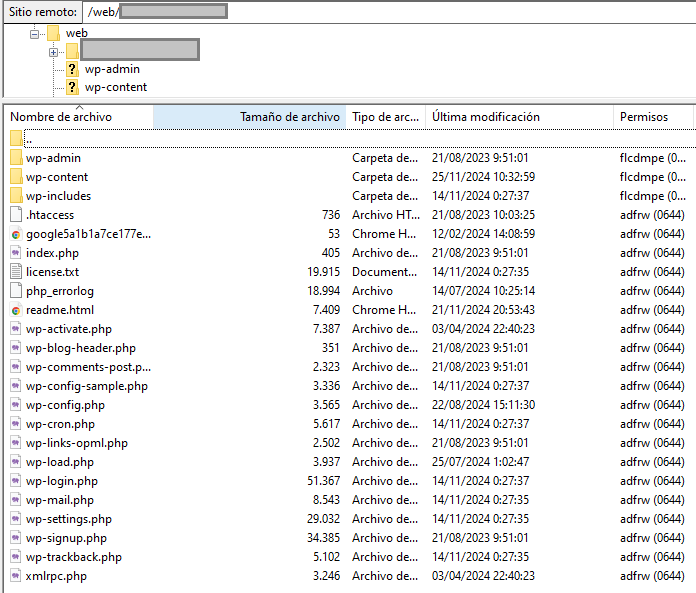Click the Tipo de archivo column header
Image resolution: width=696 pixels, height=593 pixels.
point(385,117)
